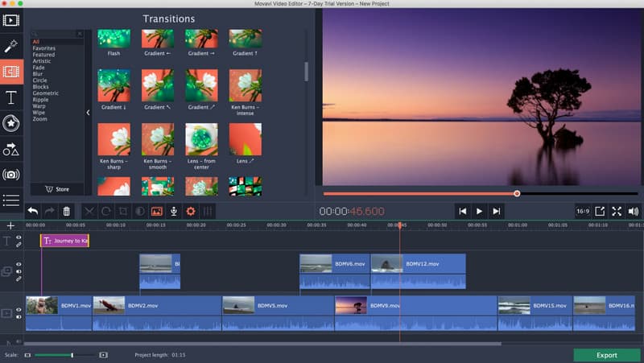Click the Split scissors icon
This screenshot has width=644, height=363.
coord(89,211)
